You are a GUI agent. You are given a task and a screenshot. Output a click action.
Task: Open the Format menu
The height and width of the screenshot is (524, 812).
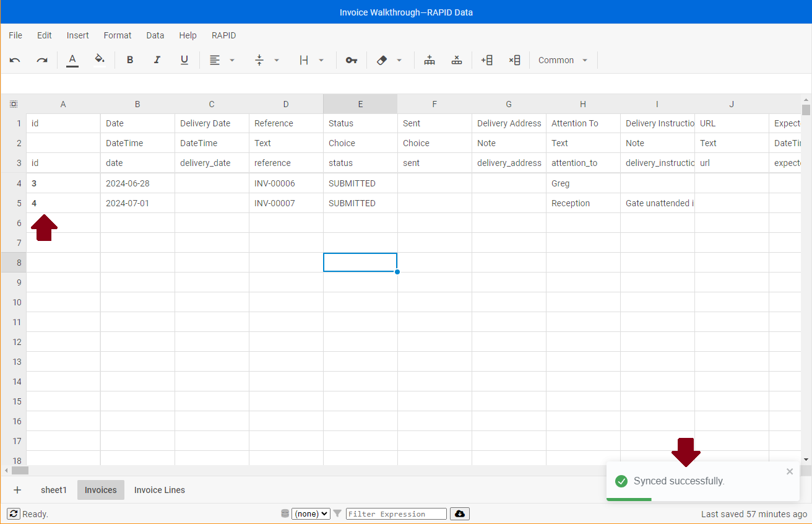pyautogui.click(x=118, y=35)
